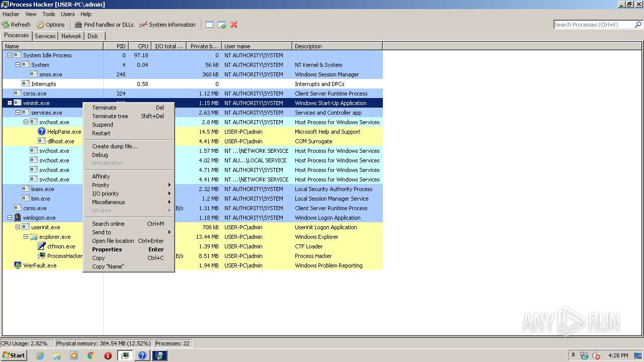
Task: Sort by the Description column header
Action: coord(337,46)
